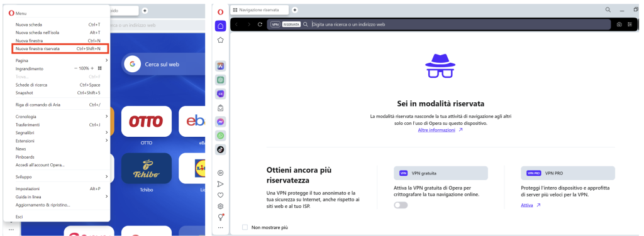Open the Player icon in the sidebar
Screen dimensions: 644x236
(221, 173)
